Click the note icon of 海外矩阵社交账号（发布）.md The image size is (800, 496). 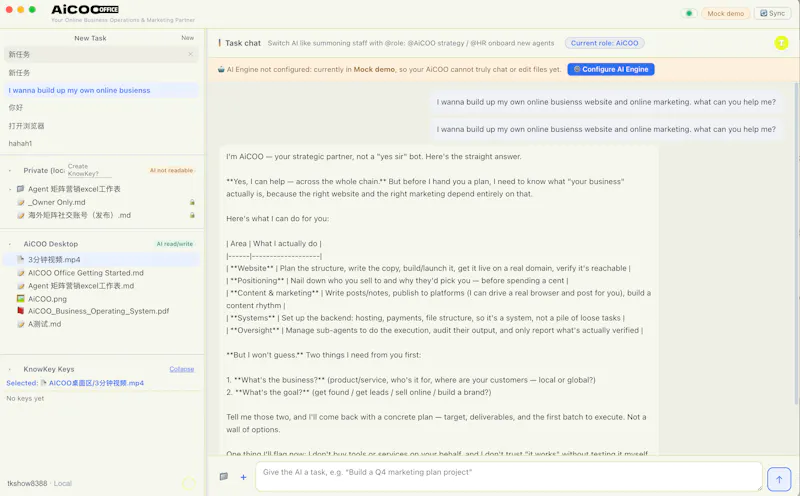20,215
